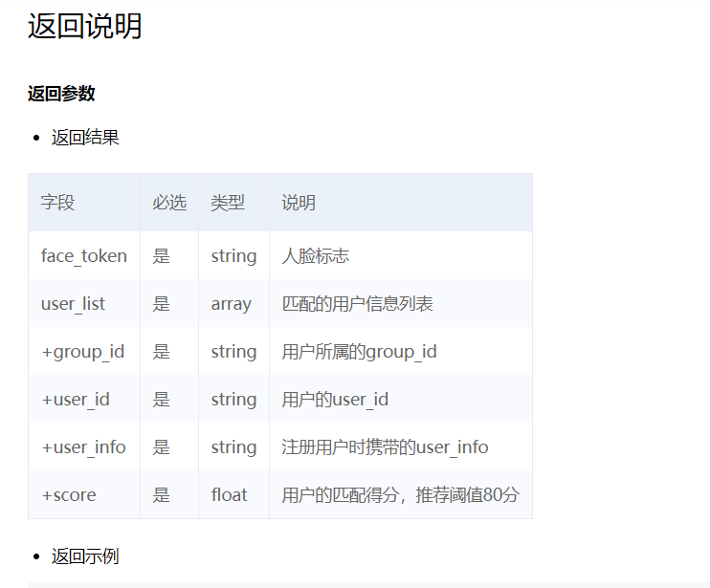Click 是 in the user_list row
Viewport: 710px width, 588px height.
pyautogui.click(x=161, y=304)
